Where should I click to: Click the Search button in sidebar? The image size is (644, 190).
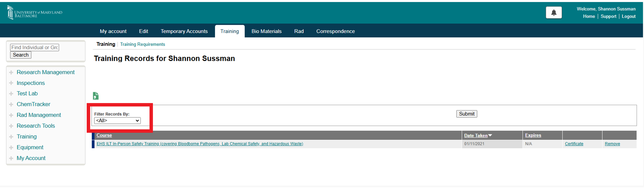(21, 55)
